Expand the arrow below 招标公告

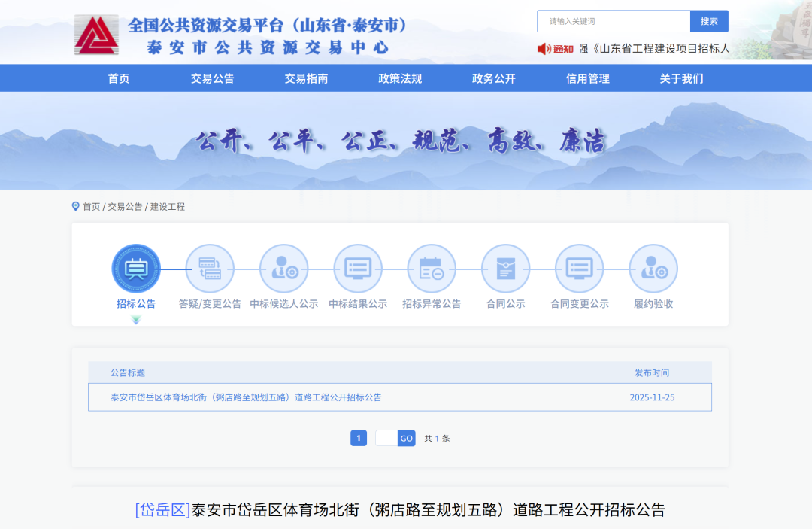pos(136,320)
